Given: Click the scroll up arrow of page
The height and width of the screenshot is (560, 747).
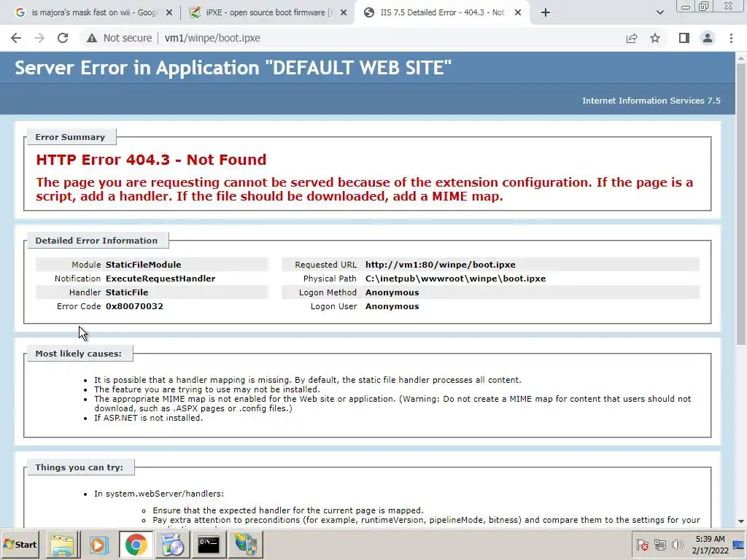Looking at the screenshot, I should click(x=741, y=58).
